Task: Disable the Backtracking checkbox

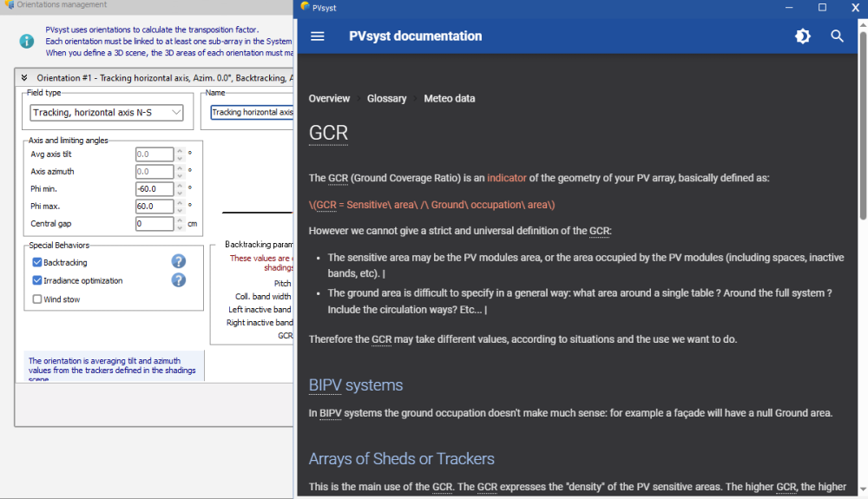Action: pyautogui.click(x=37, y=262)
